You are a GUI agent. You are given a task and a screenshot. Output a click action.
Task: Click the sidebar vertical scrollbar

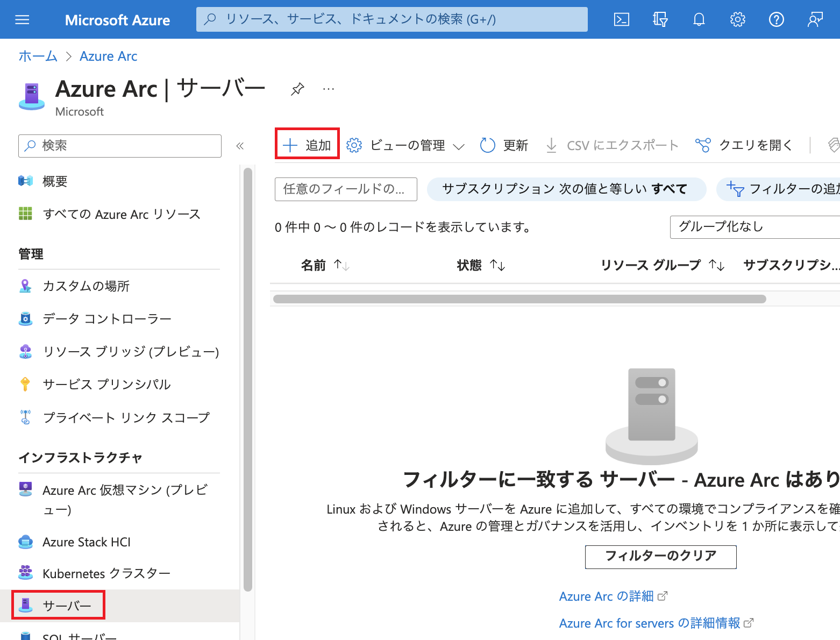248,379
